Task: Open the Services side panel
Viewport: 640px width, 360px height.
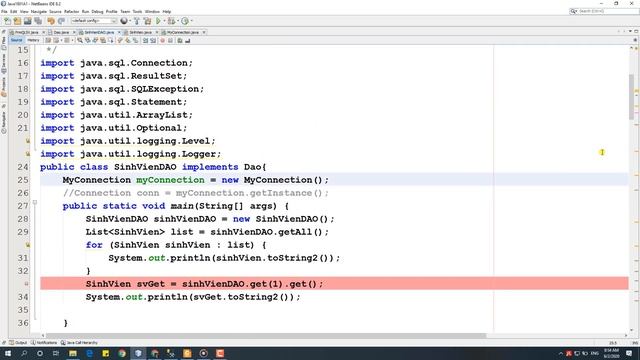Action: tap(4, 63)
